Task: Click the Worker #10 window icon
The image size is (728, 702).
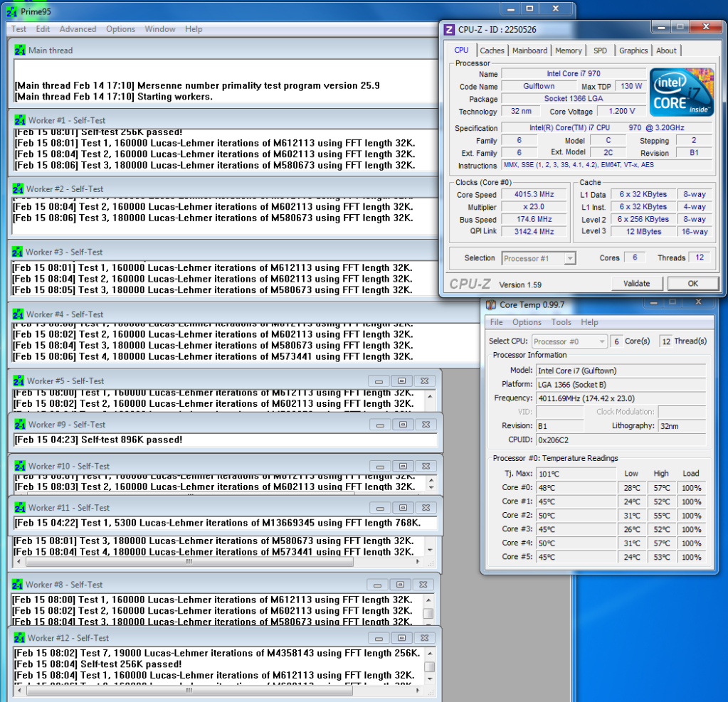Action: click(20, 466)
